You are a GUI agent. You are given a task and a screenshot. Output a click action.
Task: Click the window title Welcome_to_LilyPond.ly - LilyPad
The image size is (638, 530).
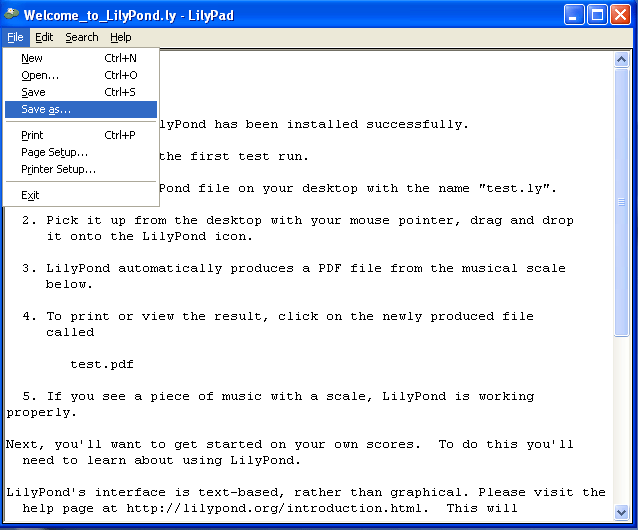[x=129, y=15]
